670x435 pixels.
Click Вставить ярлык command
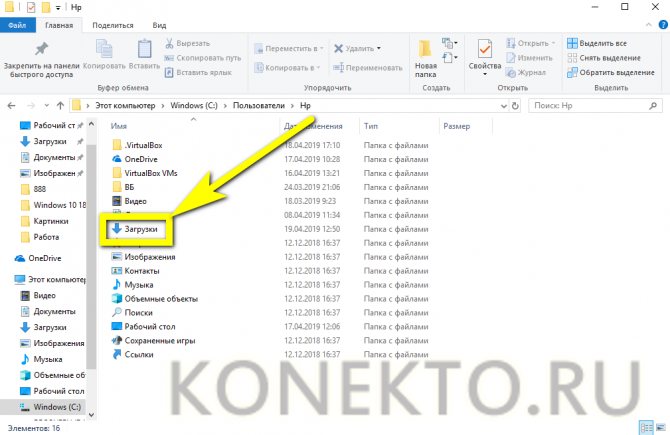(198, 72)
